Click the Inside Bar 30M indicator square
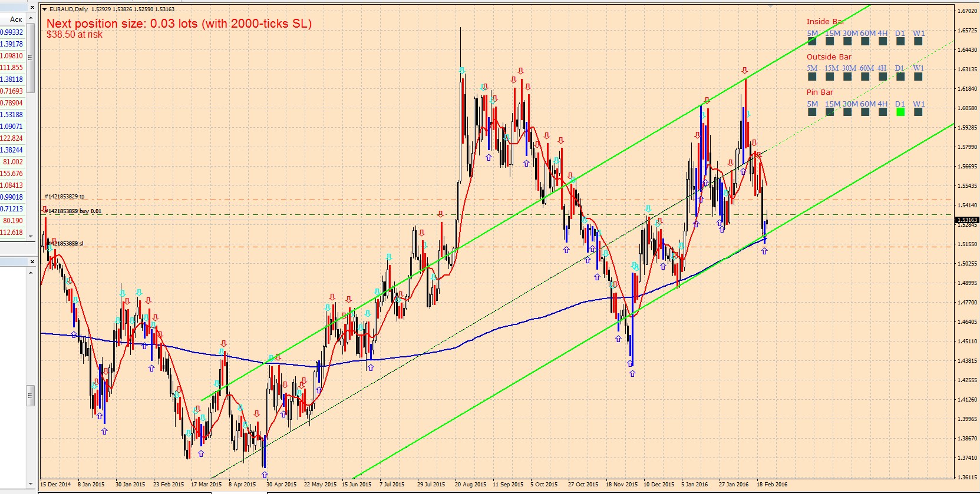This screenshot has width=980, height=494. coord(847,41)
